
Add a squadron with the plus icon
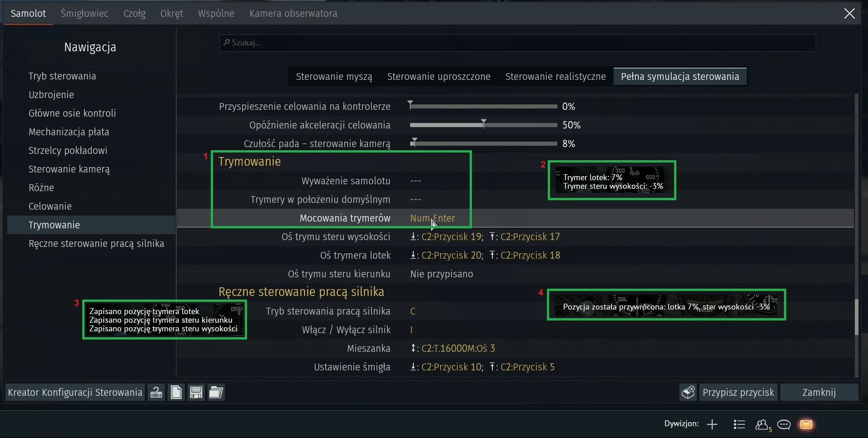tap(712, 424)
